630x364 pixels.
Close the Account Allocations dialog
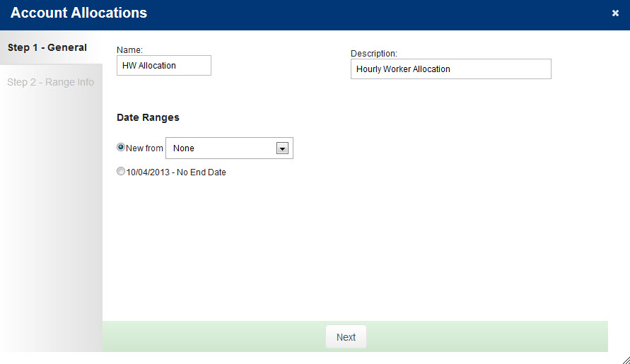pyautogui.click(x=615, y=13)
